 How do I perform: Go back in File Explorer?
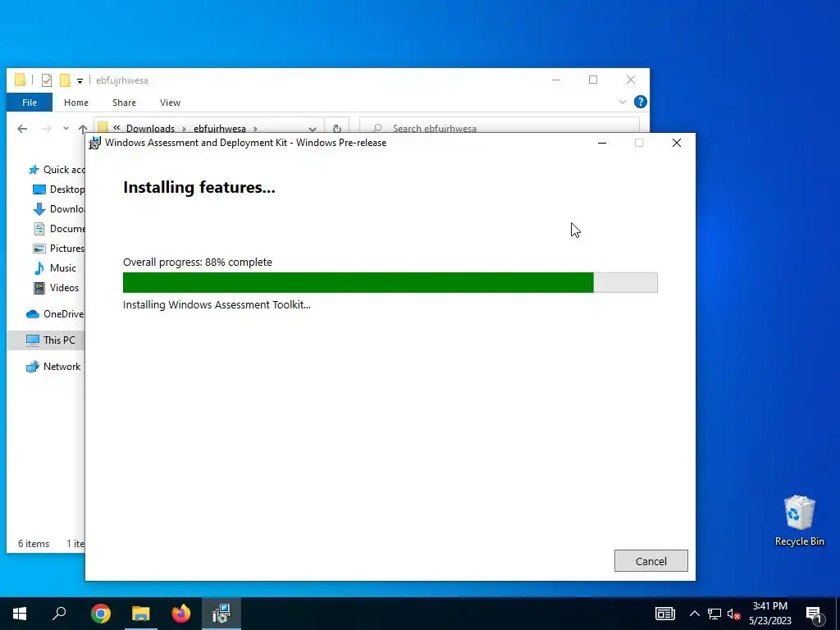pos(22,129)
